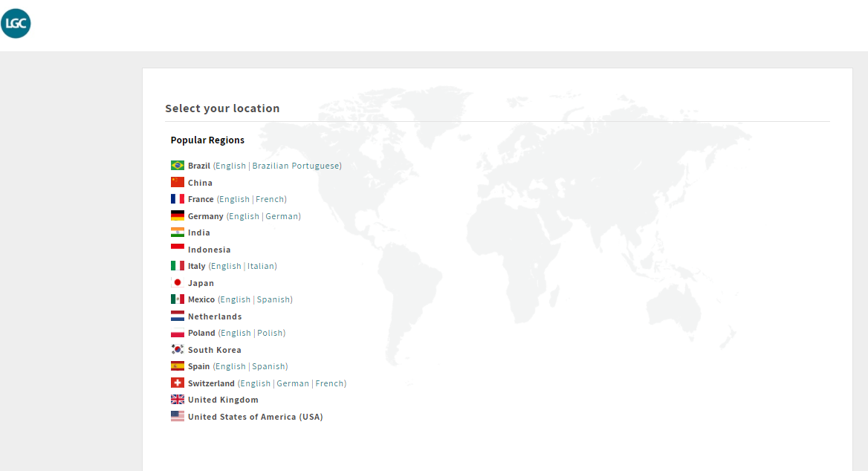The height and width of the screenshot is (471, 868).
Task: Choose French for Switzerland
Action: tap(329, 383)
